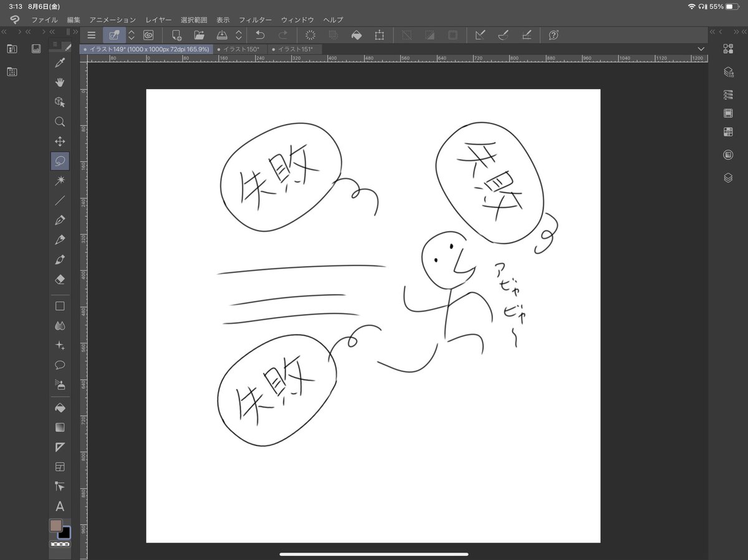748x560 pixels.
Task: Expand the canvas tab list dropdown arrow
Action: (701, 49)
